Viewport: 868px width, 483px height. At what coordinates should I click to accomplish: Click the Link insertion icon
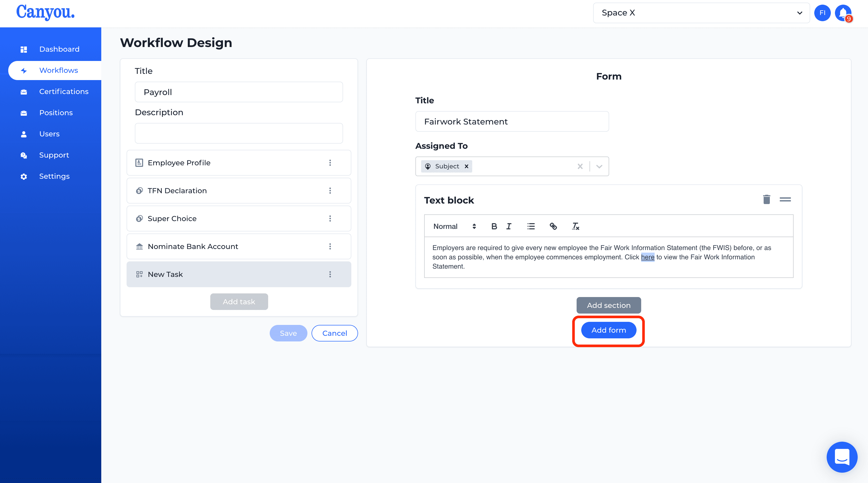point(553,226)
